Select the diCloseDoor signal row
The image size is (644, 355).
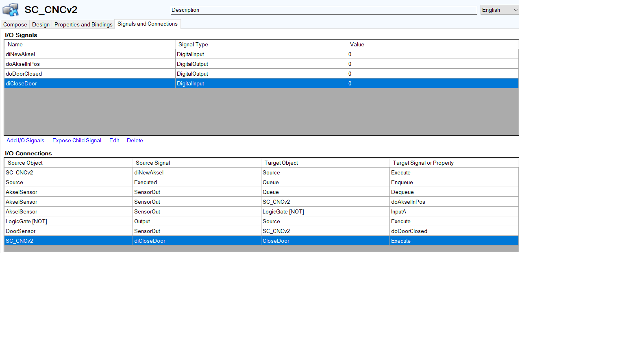point(261,83)
